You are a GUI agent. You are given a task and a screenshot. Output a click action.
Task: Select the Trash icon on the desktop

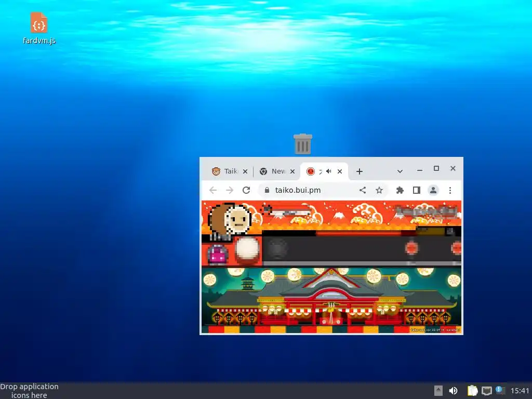click(303, 144)
